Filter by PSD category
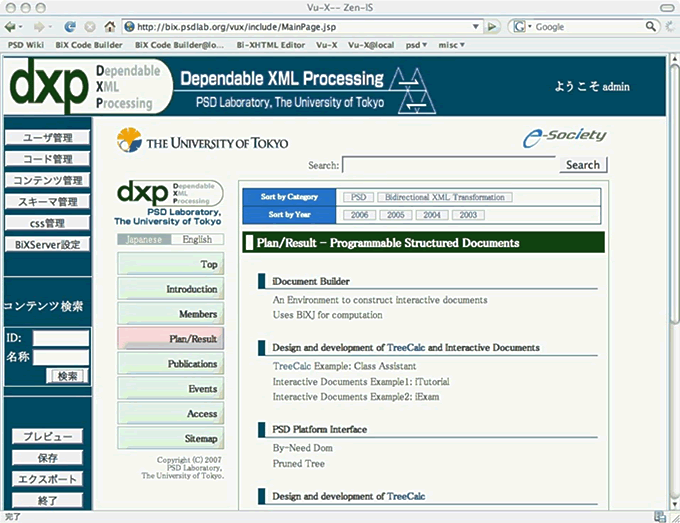Image resolution: width=680 pixels, height=523 pixels. (359, 197)
